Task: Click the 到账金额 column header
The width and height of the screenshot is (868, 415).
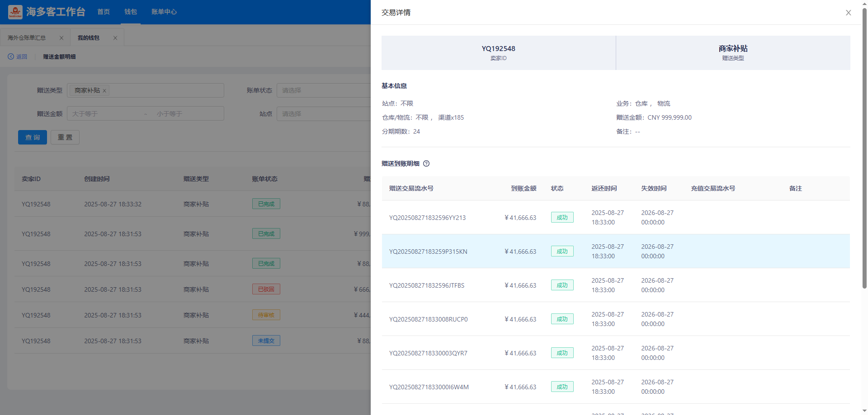Action: (x=524, y=188)
